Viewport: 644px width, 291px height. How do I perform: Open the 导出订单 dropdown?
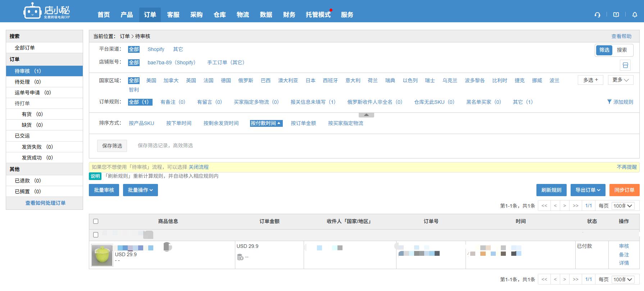click(x=588, y=190)
